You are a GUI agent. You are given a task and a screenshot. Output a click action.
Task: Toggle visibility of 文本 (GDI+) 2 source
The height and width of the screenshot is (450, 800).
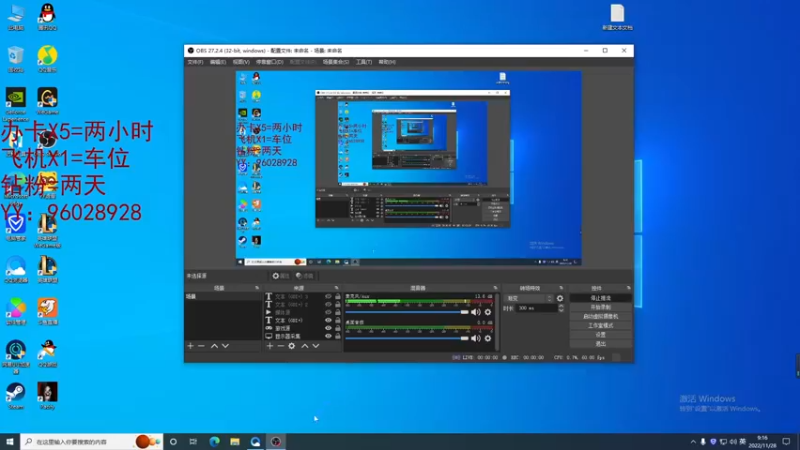(328, 305)
